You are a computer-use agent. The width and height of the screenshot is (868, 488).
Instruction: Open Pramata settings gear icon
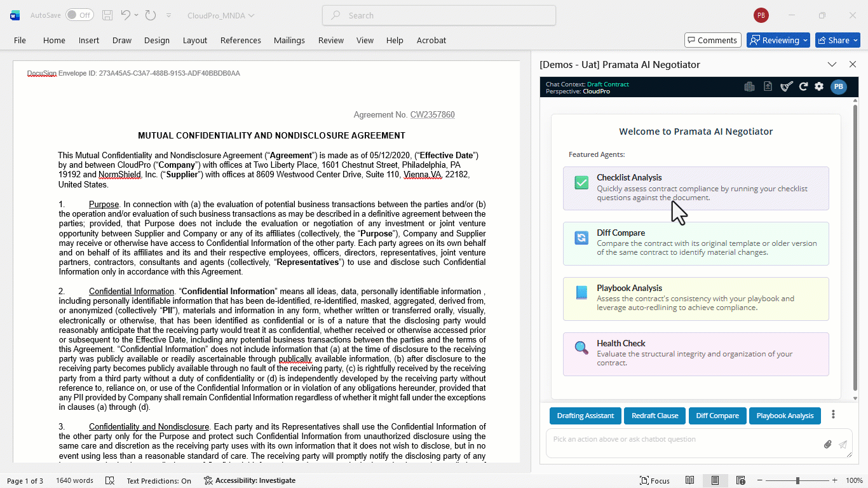coord(819,86)
